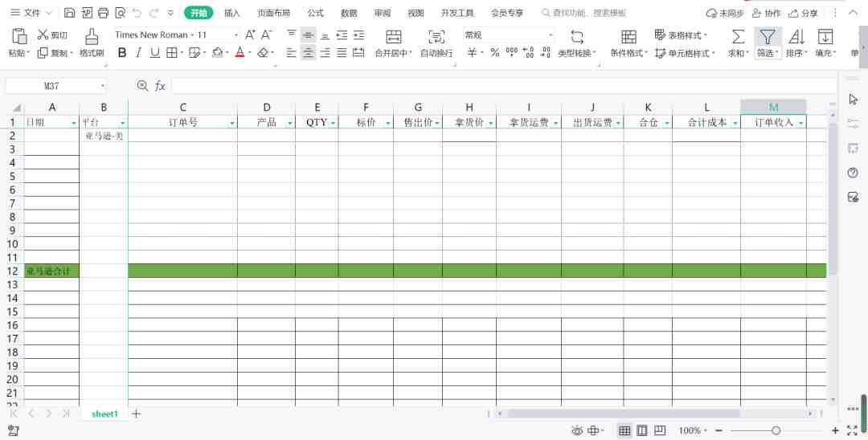Click the 分享 (Share) button
Viewport: 868px width, 440px height.
pyautogui.click(x=803, y=13)
